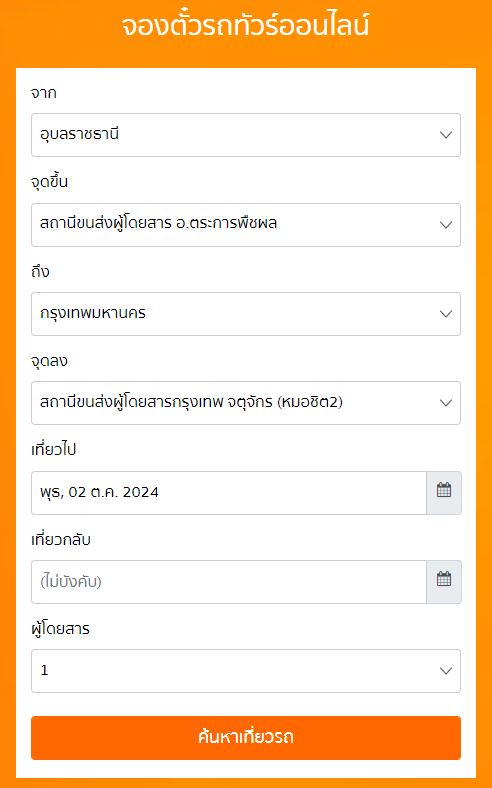This screenshot has height=788, width=492.
Task: Click chevron arrow on passenger count field
Action: tap(446, 671)
